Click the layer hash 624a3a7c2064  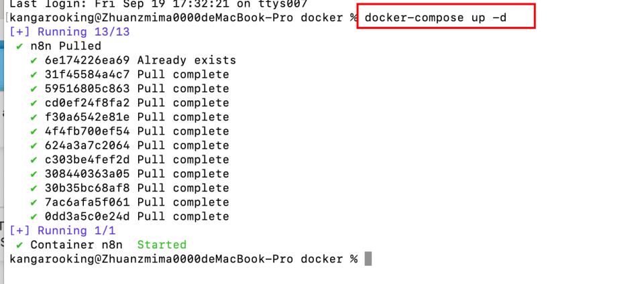(x=87, y=145)
